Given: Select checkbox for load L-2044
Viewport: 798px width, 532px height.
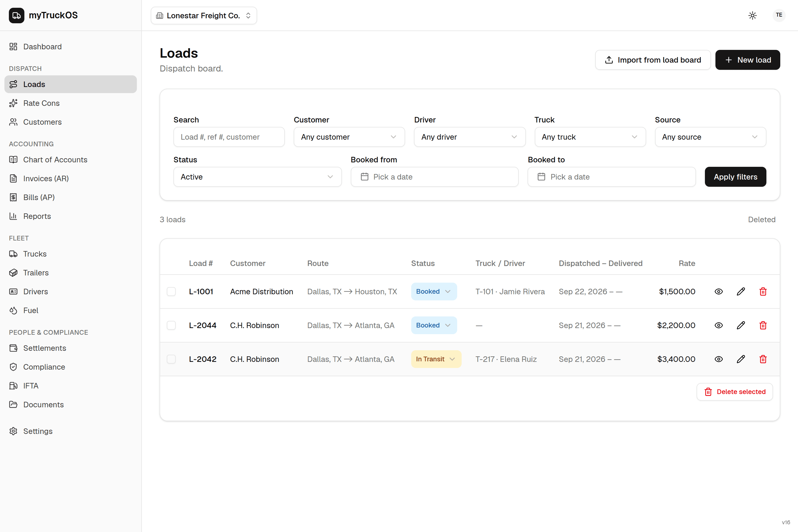Looking at the screenshot, I should click(171, 325).
